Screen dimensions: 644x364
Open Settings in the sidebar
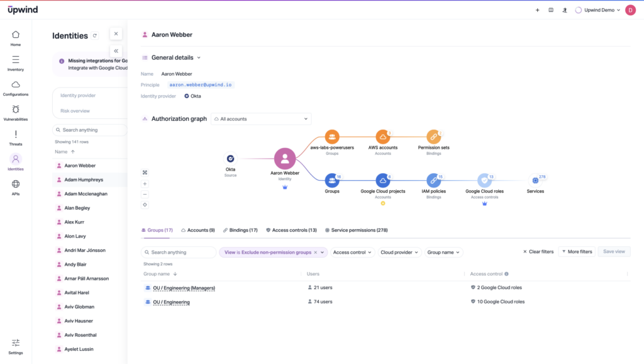click(x=16, y=347)
